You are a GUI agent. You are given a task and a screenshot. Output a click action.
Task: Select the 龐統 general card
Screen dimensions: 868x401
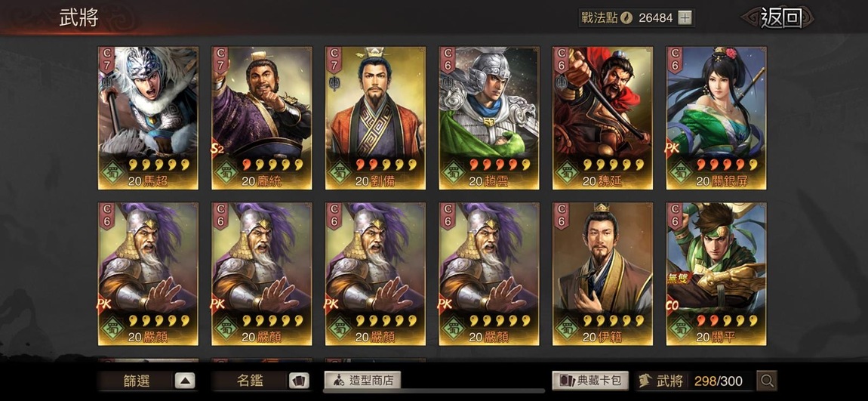[x=261, y=118]
